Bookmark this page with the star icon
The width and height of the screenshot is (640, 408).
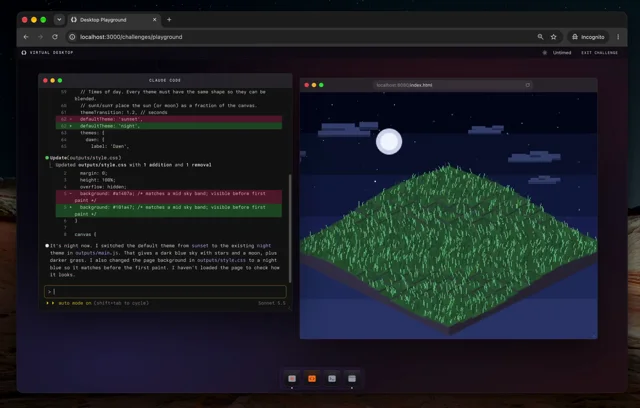pos(553,37)
